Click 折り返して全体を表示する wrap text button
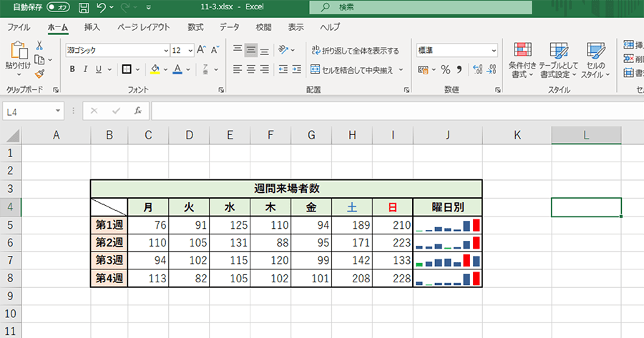644x338 pixels. point(355,51)
